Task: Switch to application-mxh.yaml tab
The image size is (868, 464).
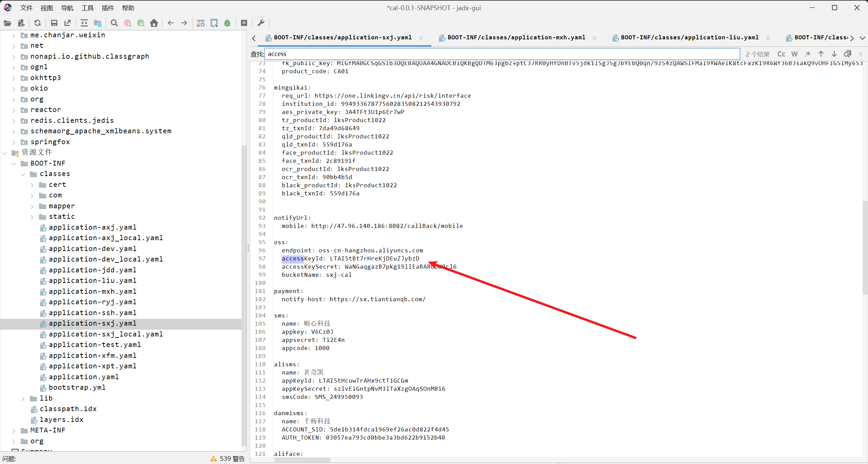Action: tap(516, 38)
